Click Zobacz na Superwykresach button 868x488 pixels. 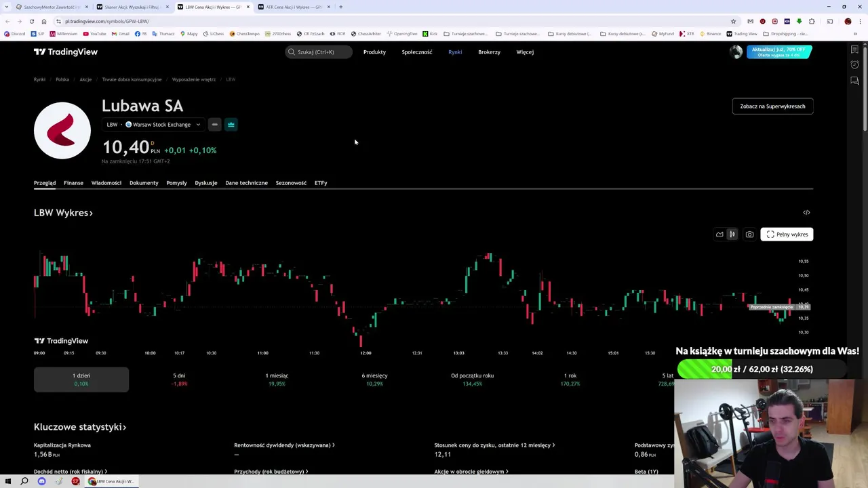pos(772,106)
